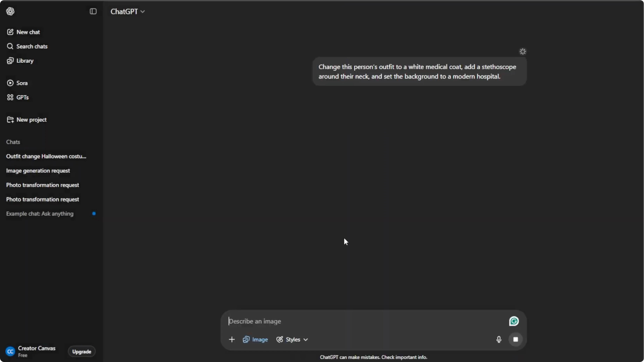This screenshot has height=362, width=644.
Task: Click the GPTs grid icon
Action: pyautogui.click(x=10, y=97)
